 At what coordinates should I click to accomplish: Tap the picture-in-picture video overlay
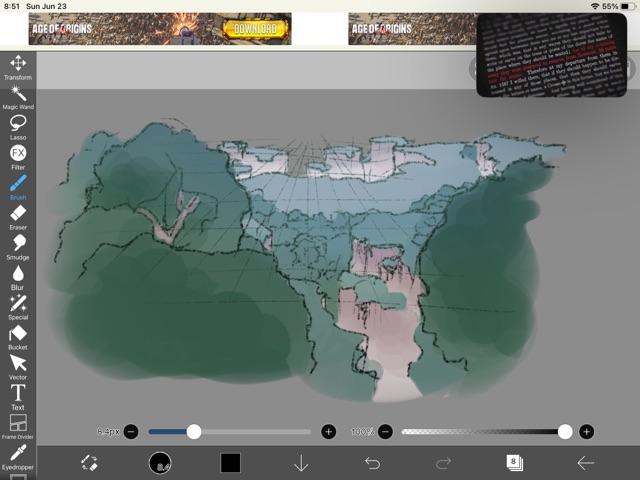coord(551,55)
